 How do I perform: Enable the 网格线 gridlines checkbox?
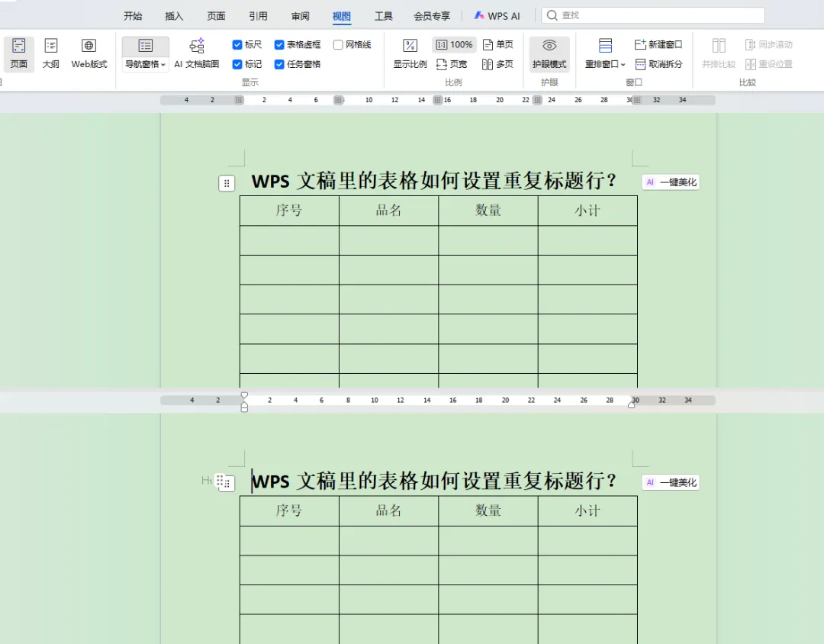point(338,45)
